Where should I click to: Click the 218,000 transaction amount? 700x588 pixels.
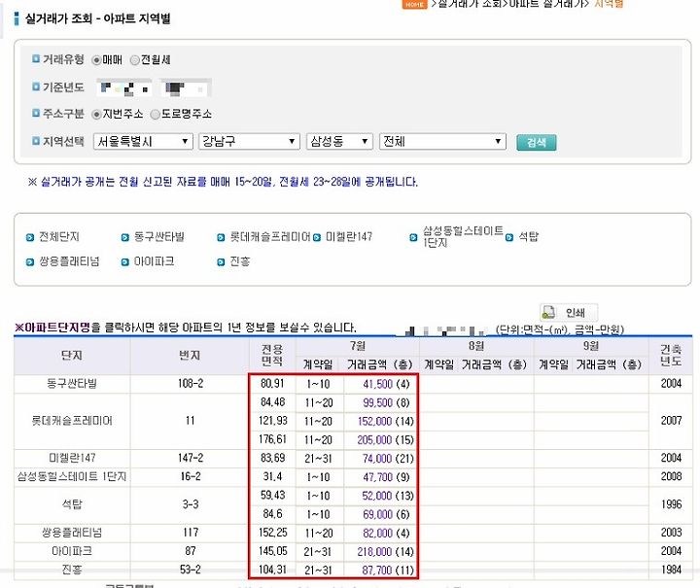pyautogui.click(x=374, y=552)
